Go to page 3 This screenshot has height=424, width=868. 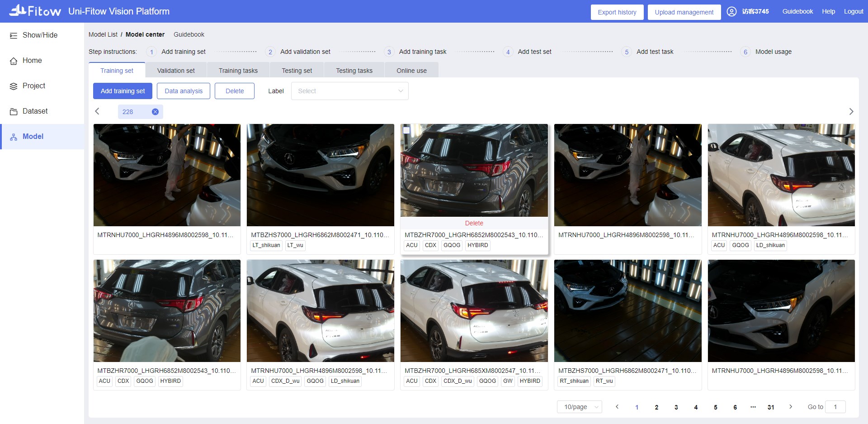(676, 407)
